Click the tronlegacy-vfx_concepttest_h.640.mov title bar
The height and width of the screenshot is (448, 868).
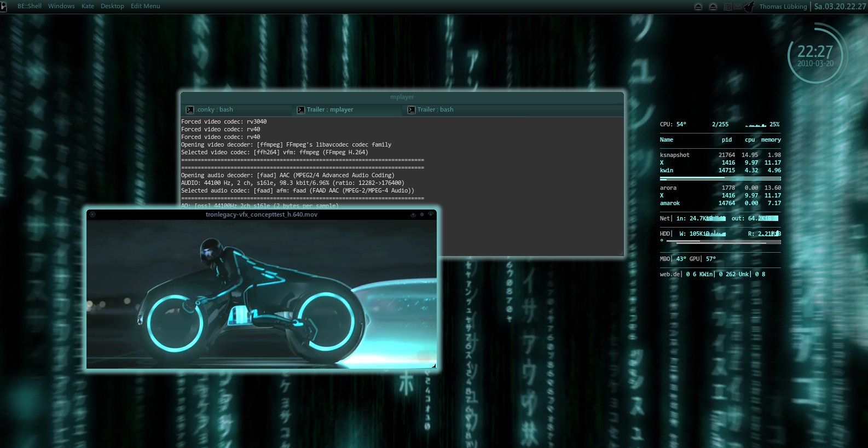coord(262,214)
